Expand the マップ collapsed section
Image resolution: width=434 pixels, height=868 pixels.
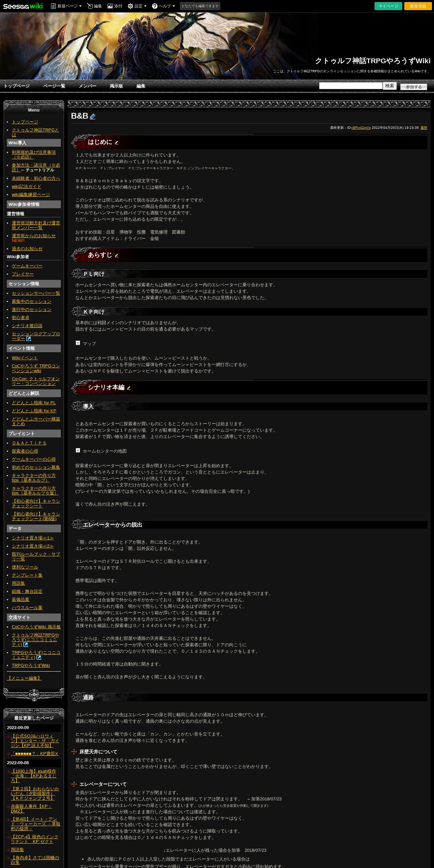pyautogui.click(x=78, y=343)
